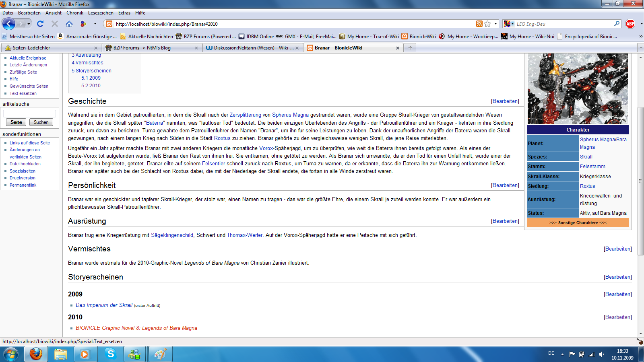Open the Thornax-Werfer link

pos(244,235)
